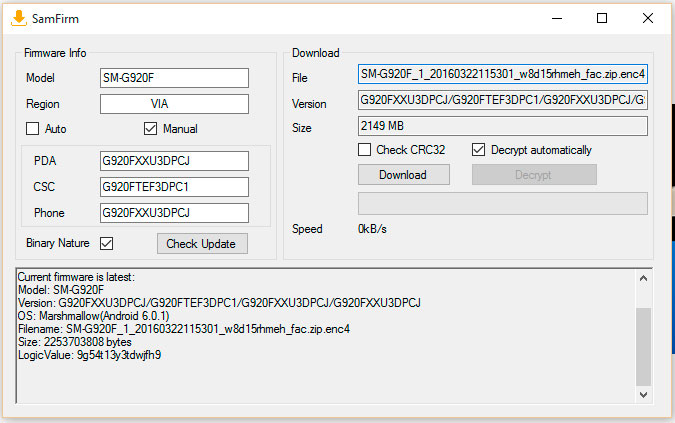
Task: Click the 'Current firmware is latest:' log line
Action: coord(76,277)
